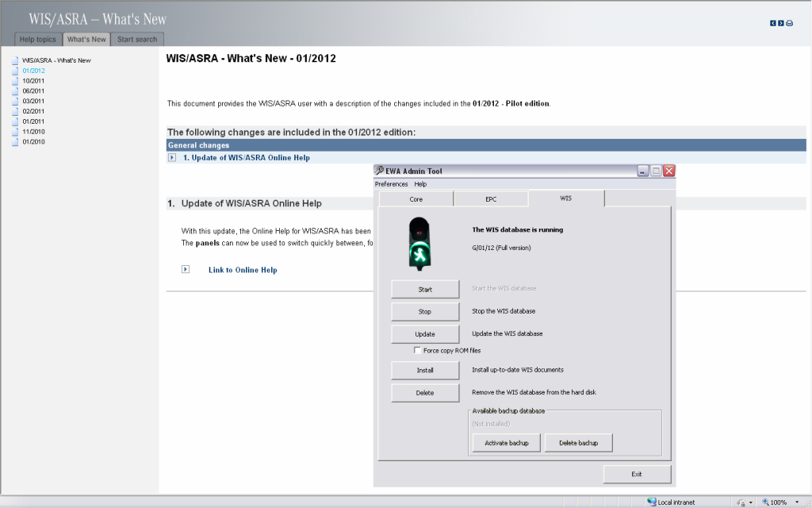Click the Local intranet zone icon
This screenshot has width=812, height=508.
(652, 502)
